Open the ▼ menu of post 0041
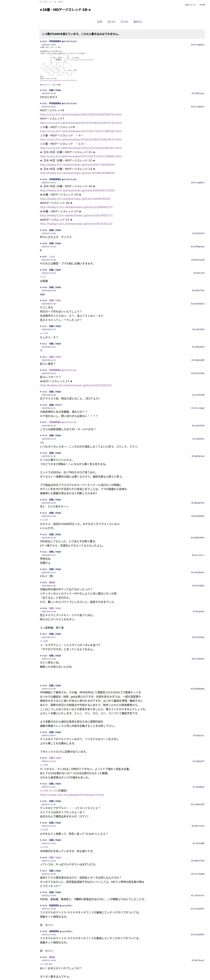This screenshot has width=210, height=980. pos(41,957)
